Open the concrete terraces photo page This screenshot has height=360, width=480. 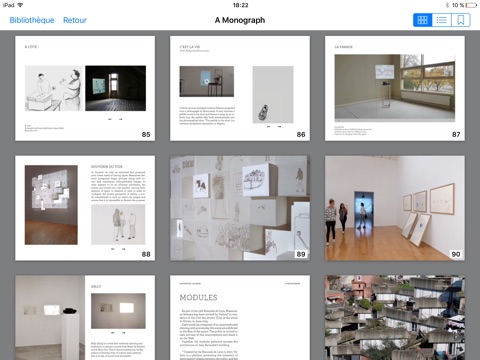[395, 318]
